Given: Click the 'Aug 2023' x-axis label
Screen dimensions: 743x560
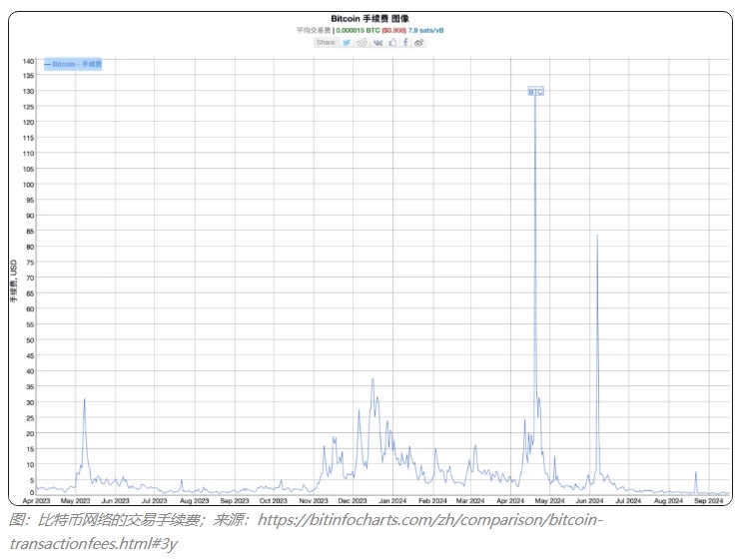Looking at the screenshot, I should pyautogui.click(x=195, y=500).
